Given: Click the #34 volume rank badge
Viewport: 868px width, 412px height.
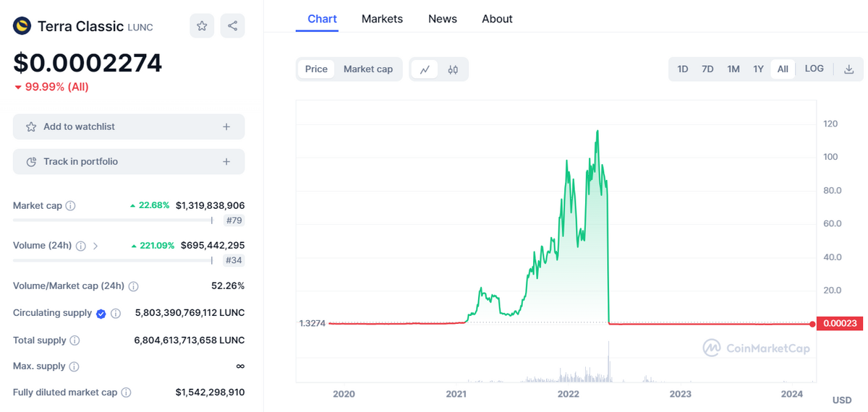Looking at the screenshot, I should pos(234,260).
